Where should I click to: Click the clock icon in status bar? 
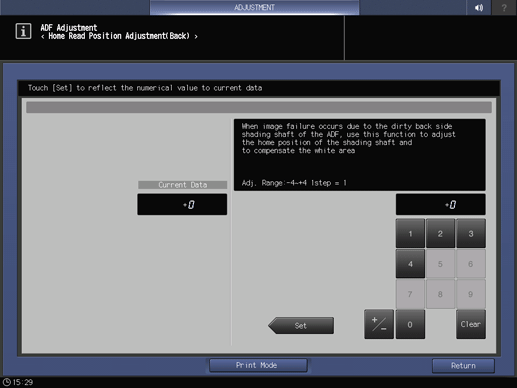(7, 382)
